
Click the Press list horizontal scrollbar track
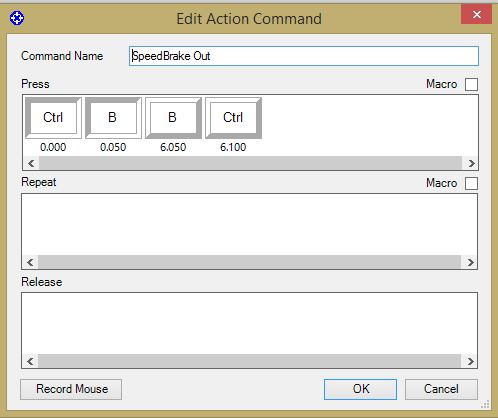point(250,163)
